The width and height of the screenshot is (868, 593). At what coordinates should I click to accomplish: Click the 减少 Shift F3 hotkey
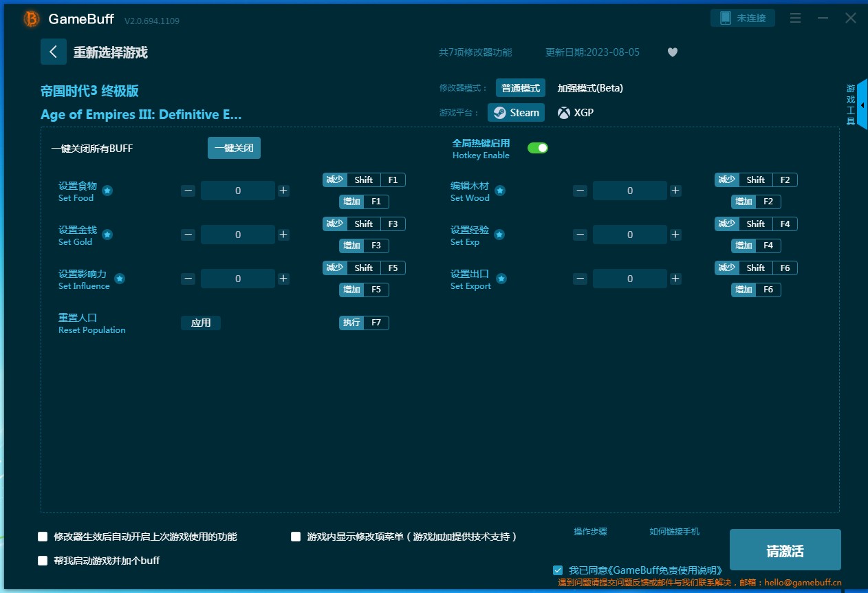pos(364,224)
